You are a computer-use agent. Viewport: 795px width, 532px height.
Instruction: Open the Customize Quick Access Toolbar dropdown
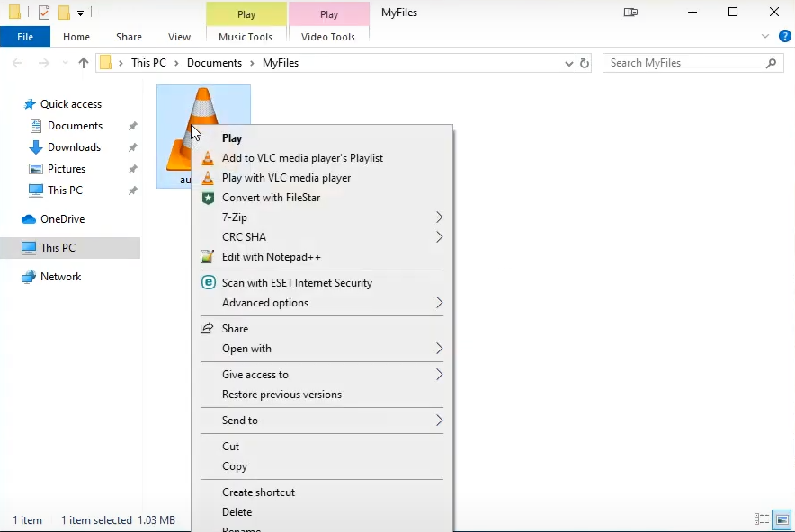coord(81,13)
